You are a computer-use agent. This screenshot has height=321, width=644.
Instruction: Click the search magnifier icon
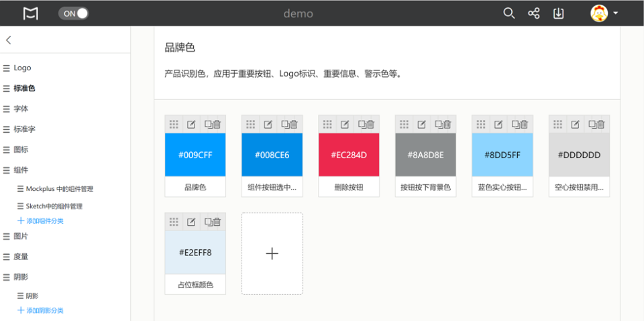(509, 13)
